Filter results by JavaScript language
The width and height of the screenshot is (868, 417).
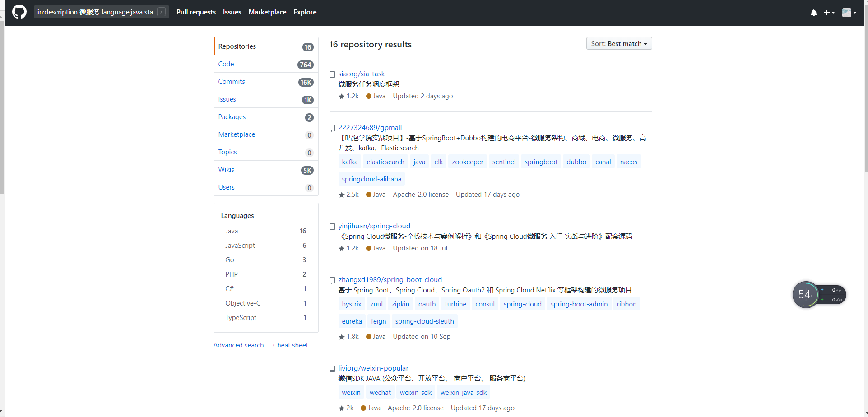point(240,246)
